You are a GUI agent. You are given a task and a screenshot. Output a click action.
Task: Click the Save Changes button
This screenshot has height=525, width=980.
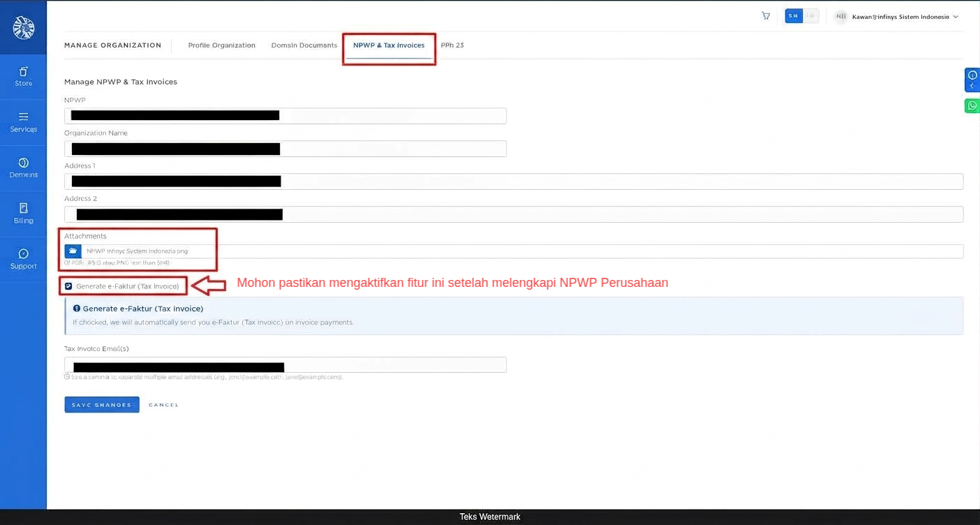tap(102, 405)
